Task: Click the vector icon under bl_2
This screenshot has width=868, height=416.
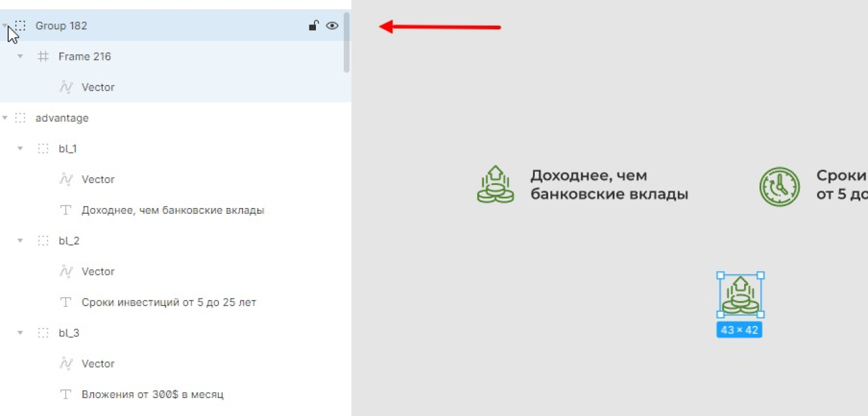Action: tap(66, 271)
